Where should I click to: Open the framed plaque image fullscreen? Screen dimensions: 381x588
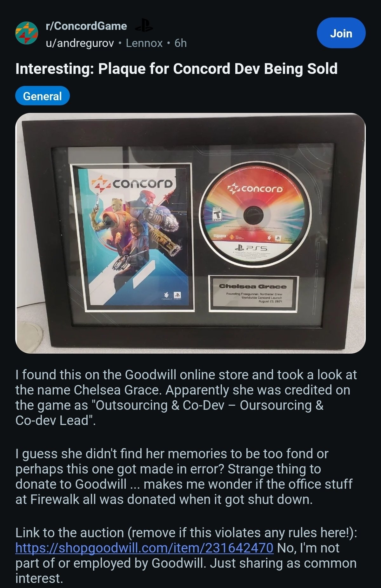pyautogui.click(x=190, y=233)
